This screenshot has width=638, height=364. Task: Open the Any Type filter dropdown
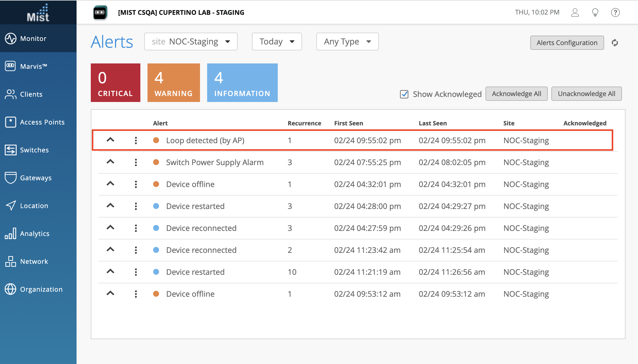point(347,41)
